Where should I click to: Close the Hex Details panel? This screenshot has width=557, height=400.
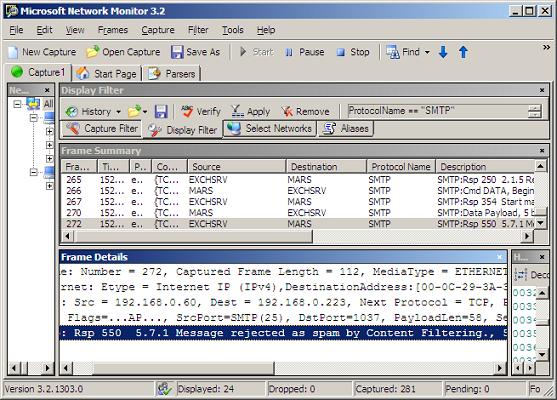[542, 257]
